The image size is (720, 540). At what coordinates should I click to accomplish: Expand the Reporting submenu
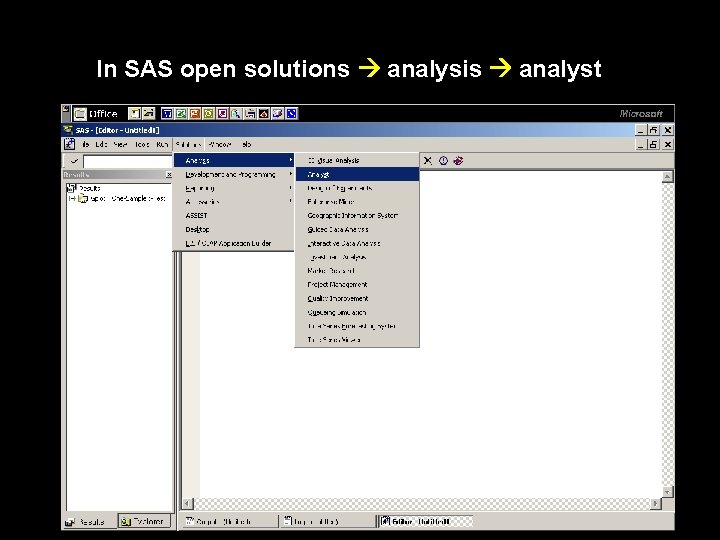coord(234,188)
